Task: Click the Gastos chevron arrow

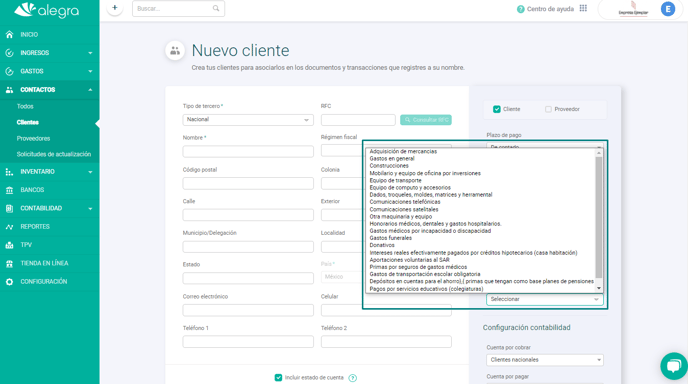Action: tap(90, 72)
